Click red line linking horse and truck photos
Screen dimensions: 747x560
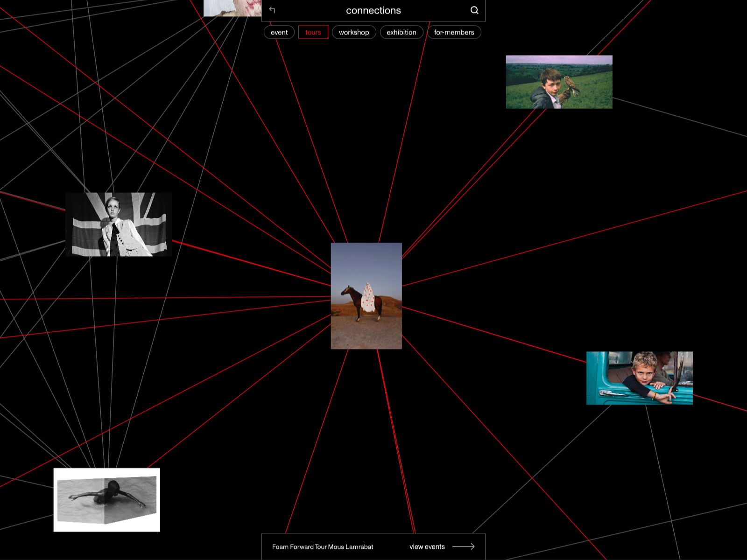495,334
